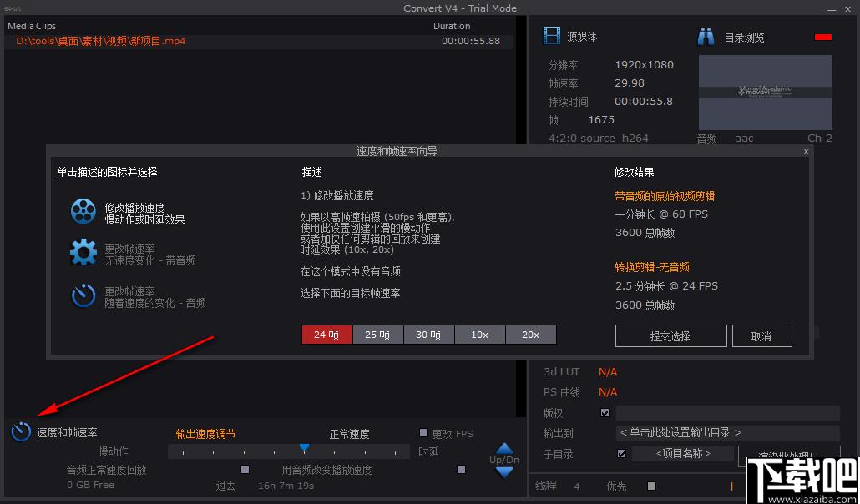The height and width of the screenshot is (504, 860).
Task: Click the 更改帧速率 无速度变化 option text
Action: tap(150, 255)
